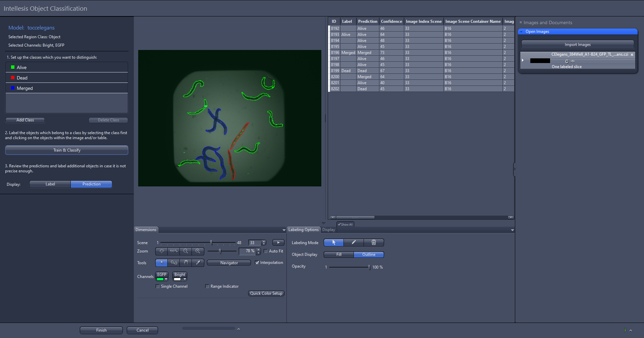Viewport: 644px width, 338px height.
Task: Switch to the Display tab
Action: coord(328,230)
